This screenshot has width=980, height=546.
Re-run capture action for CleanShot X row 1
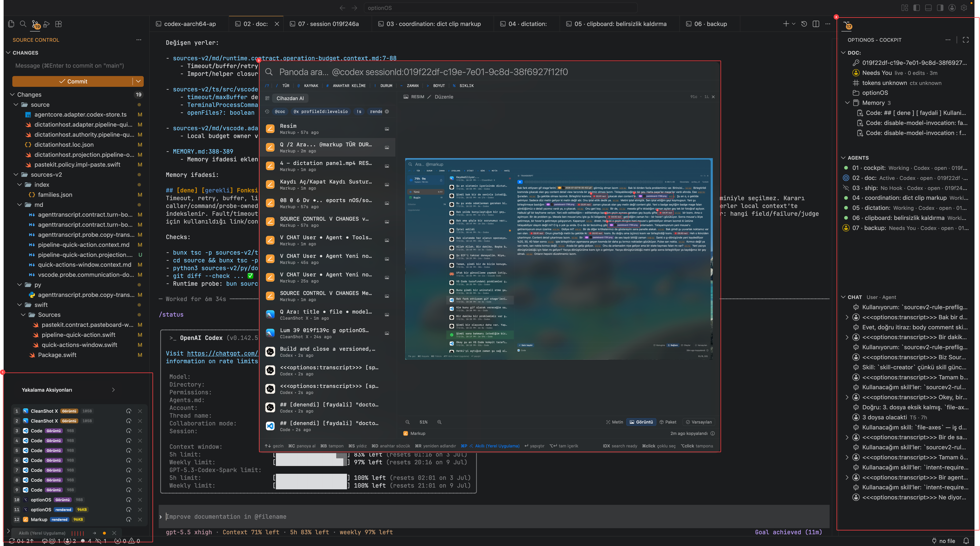pyautogui.click(x=129, y=411)
